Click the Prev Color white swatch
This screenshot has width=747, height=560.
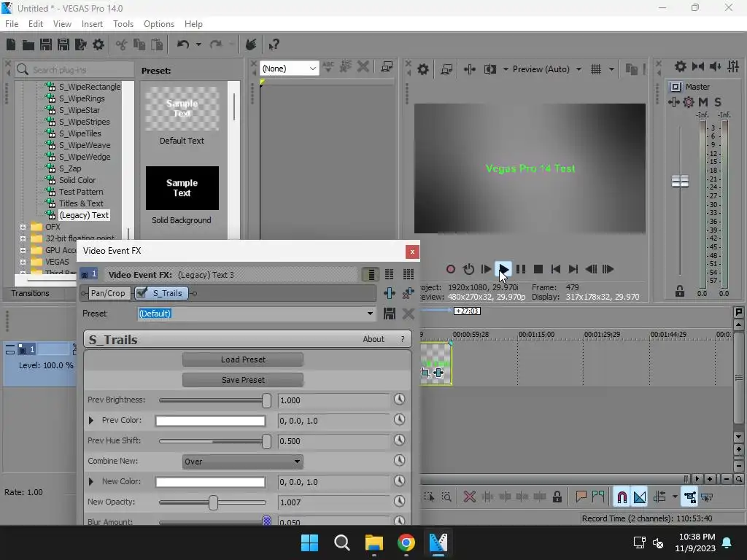(210, 421)
